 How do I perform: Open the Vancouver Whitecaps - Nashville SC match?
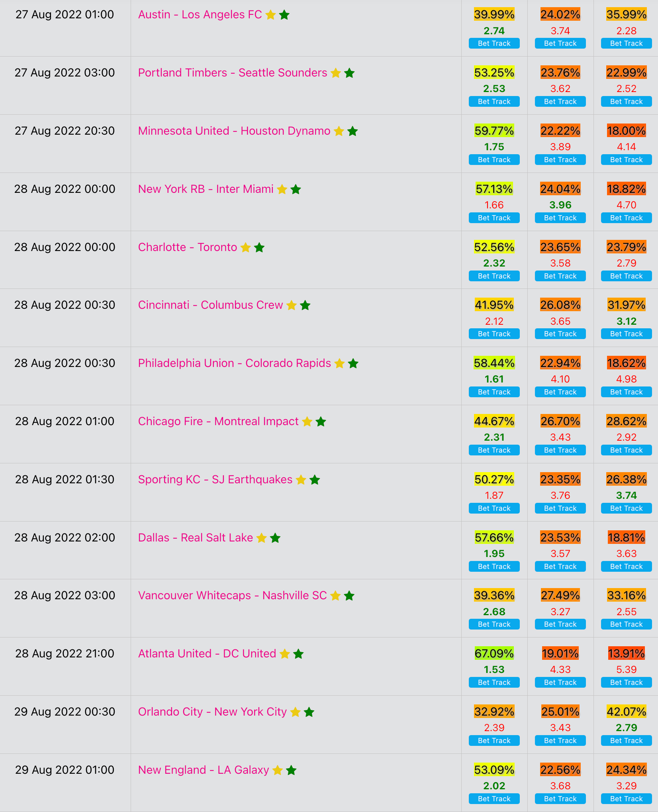pyautogui.click(x=232, y=595)
